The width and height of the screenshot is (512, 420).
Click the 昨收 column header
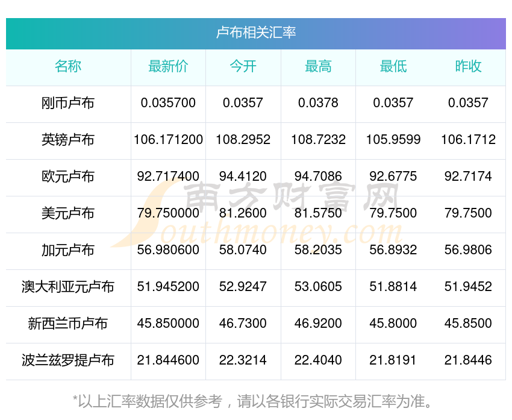point(468,66)
